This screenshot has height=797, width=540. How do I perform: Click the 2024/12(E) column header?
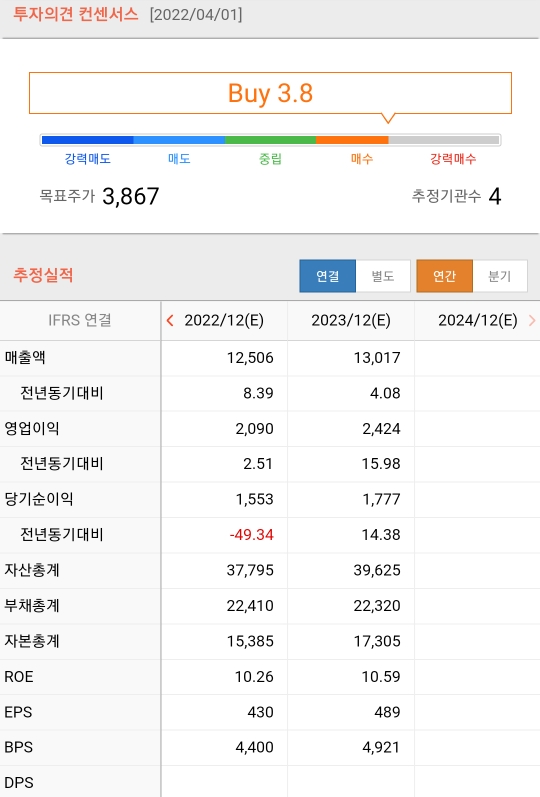(477, 321)
